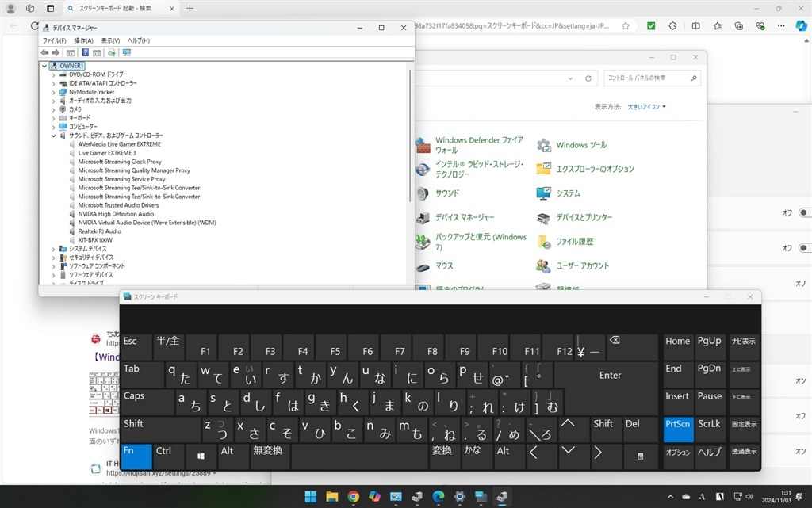Open ファイル(F) menu in Device Manager

tap(55, 40)
